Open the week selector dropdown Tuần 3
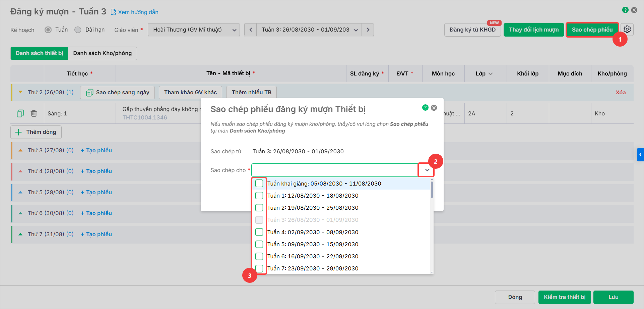 309,30
